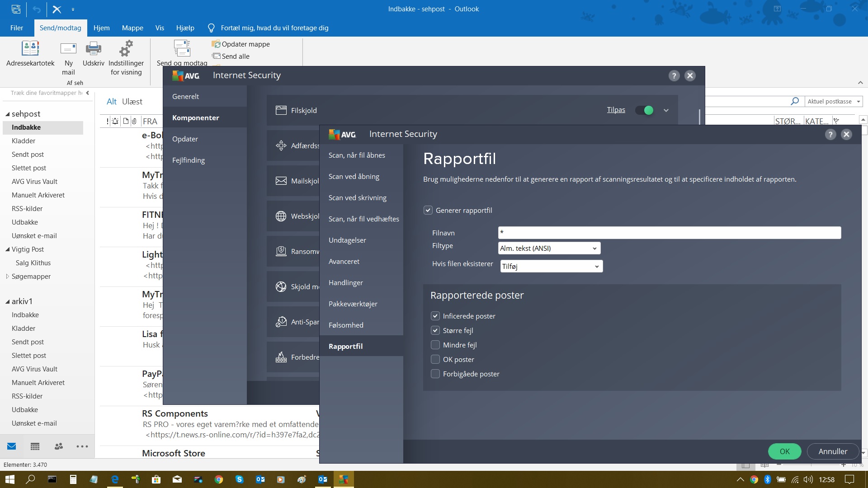The width and height of the screenshot is (868, 488).
Task: Enable OK poster checkbox
Action: 435,359
